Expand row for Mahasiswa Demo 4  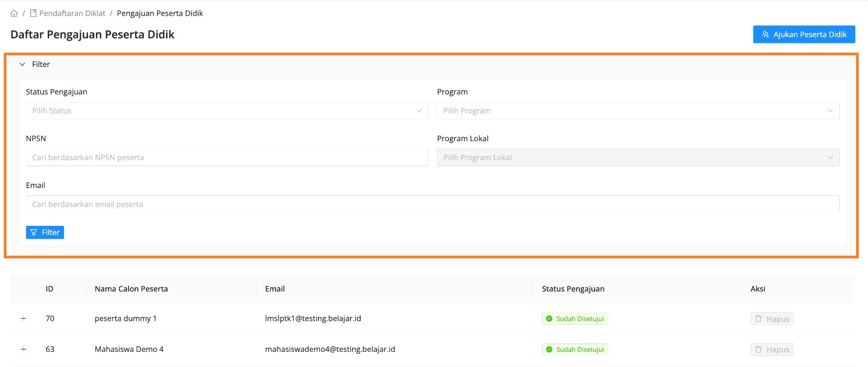click(x=23, y=350)
